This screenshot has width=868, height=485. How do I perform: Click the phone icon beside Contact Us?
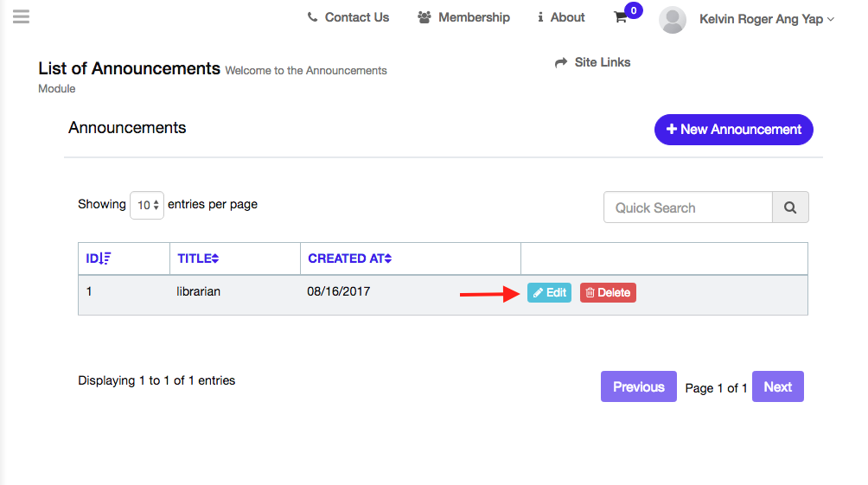312,17
